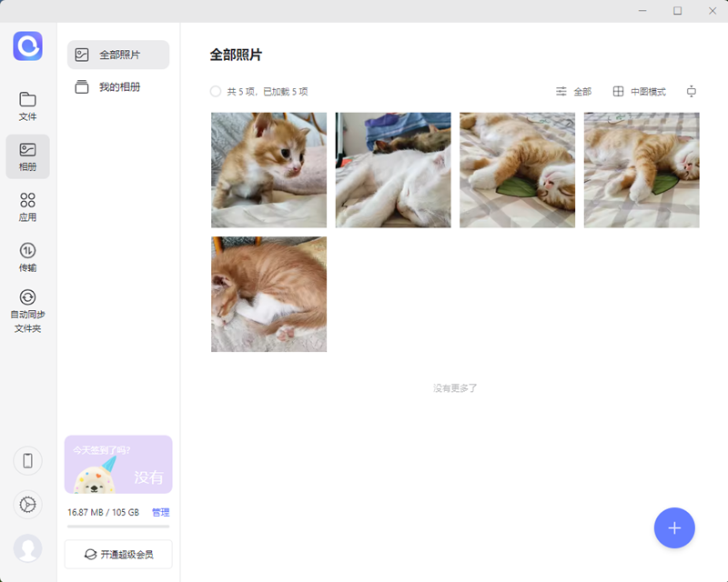Click the 管理 storage manage link
Viewport: 728px width, 582px height.
pos(161,512)
